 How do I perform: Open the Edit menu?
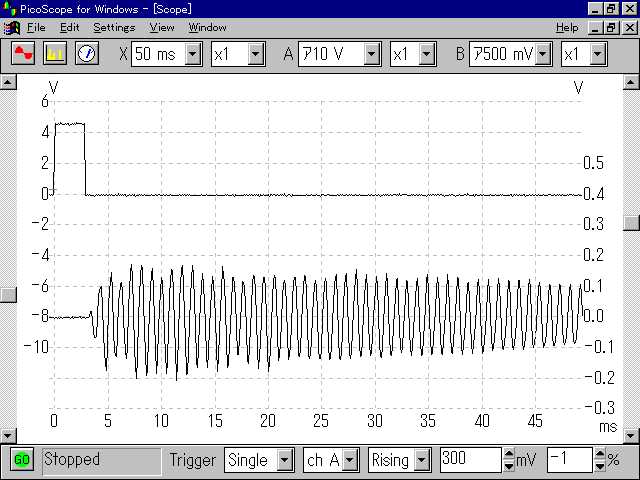[69, 28]
